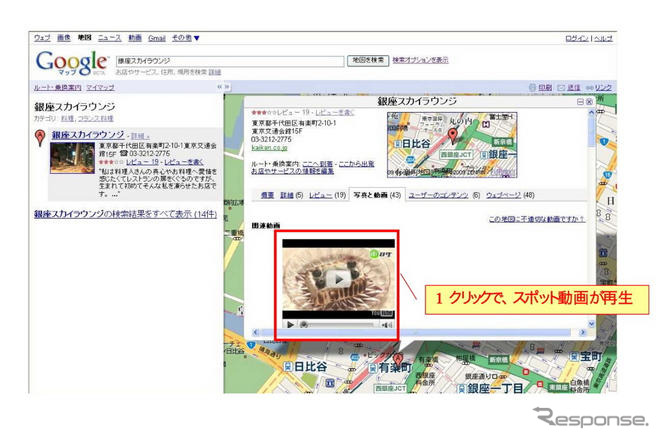Viewport: 660px width, 439px height.
Task: Click the mini map thumbnail in info window
Action: coord(452,145)
